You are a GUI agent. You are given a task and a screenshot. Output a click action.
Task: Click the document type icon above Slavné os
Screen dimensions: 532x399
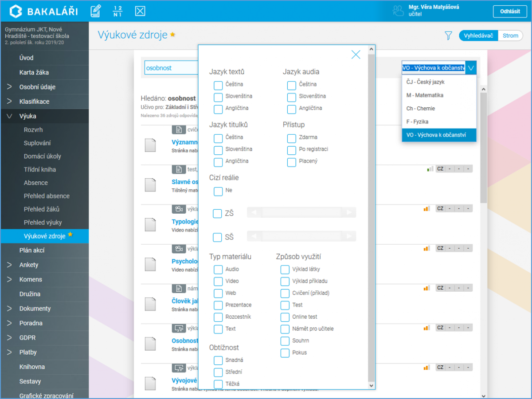(x=179, y=169)
